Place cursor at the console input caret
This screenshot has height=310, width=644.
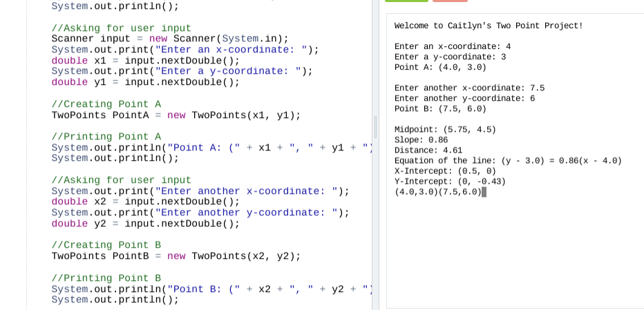pos(484,192)
